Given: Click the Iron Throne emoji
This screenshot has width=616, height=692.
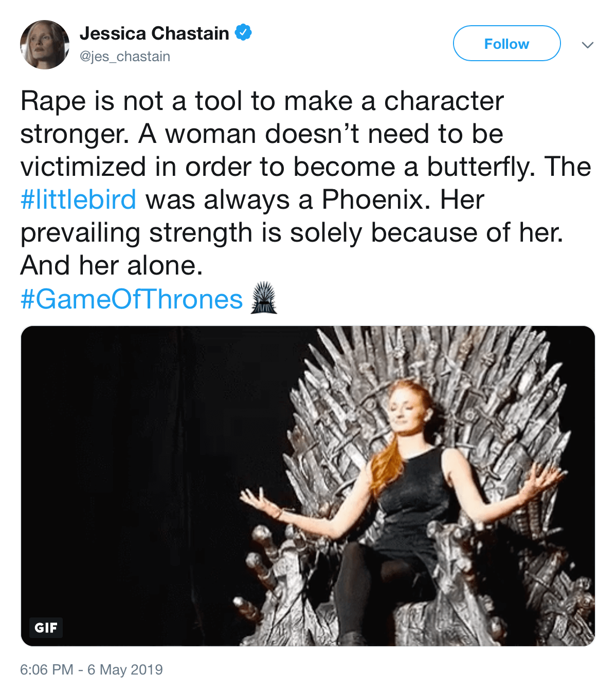Looking at the screenshot, I should click(264, 298).
